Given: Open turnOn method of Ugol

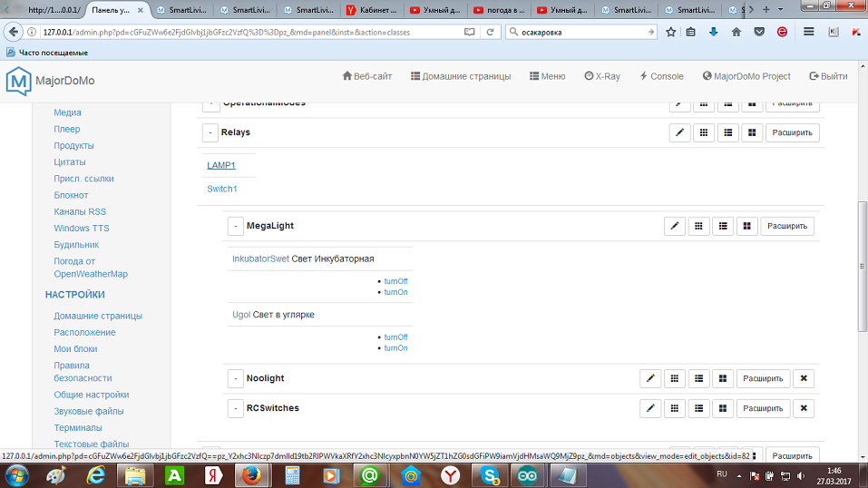Looking at the screenshot, I should tap(395, 348).
